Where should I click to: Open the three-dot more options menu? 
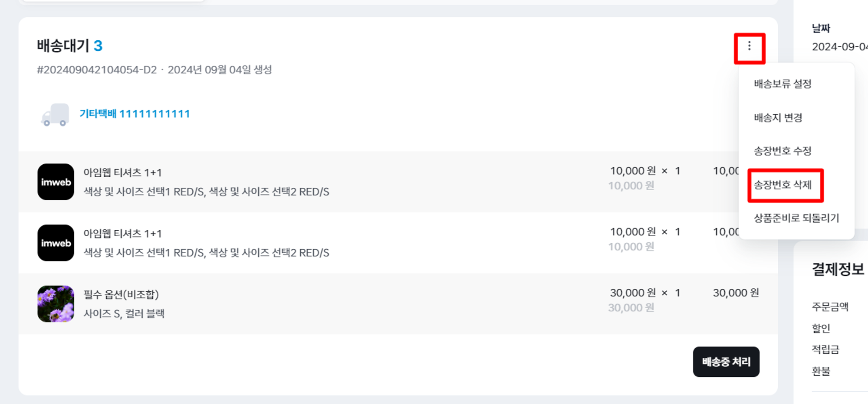click(x=749, y=46)
